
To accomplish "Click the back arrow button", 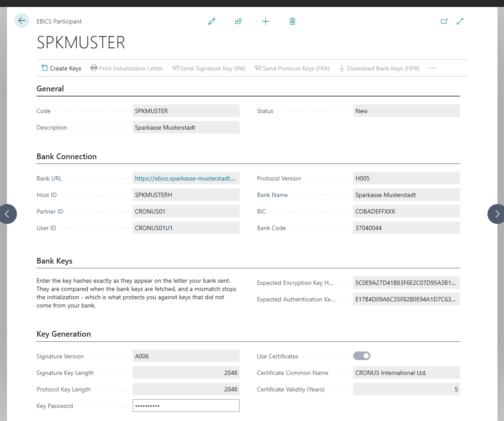I will pos(22,20).
